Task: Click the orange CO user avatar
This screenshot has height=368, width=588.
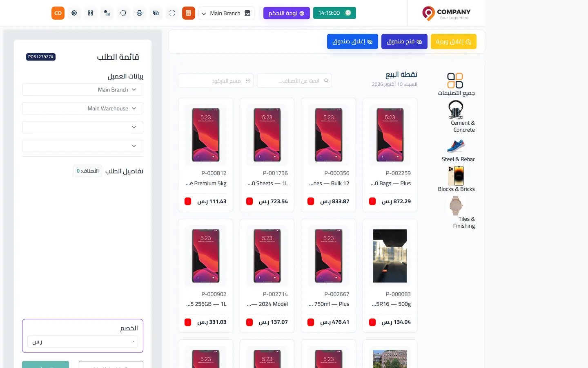Action: point(58,13)
